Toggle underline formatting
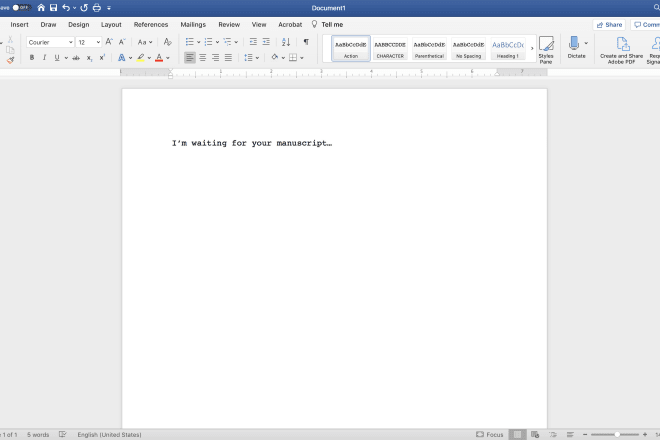This screenshot has width=660, height=440. (57, 58)
